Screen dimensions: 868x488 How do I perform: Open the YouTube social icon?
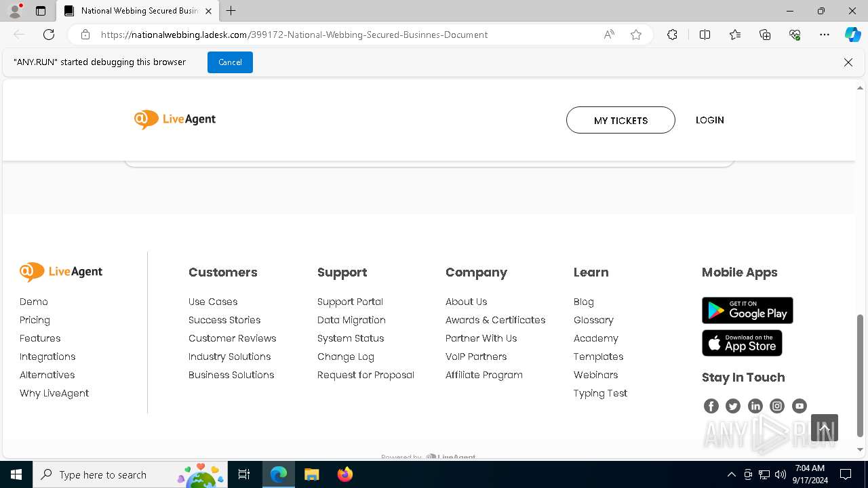coord(800,406)
